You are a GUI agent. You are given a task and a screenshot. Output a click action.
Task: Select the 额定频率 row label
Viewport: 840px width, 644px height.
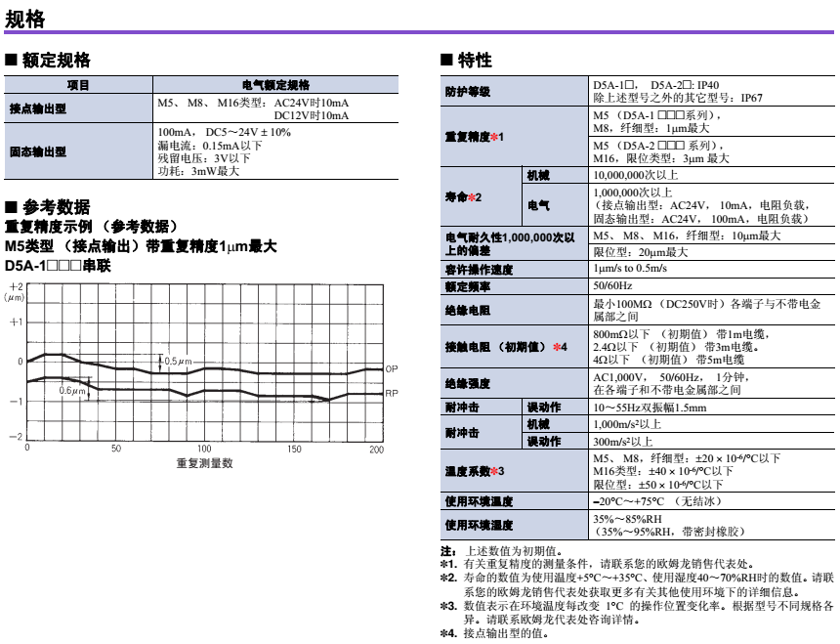468,287
